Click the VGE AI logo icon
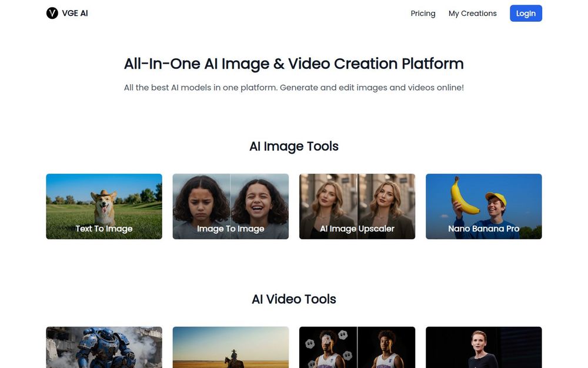The width and height of the screenshot is (588, 368). (52, 13)
